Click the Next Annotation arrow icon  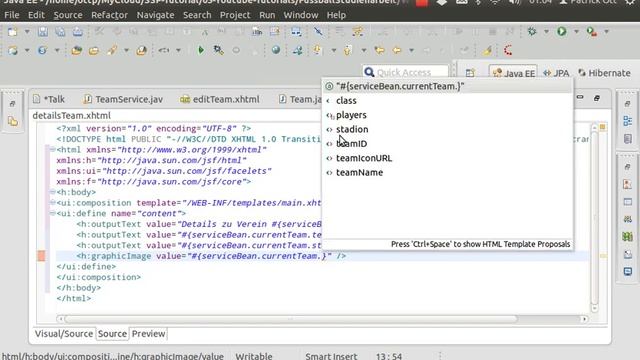point(318,50)
